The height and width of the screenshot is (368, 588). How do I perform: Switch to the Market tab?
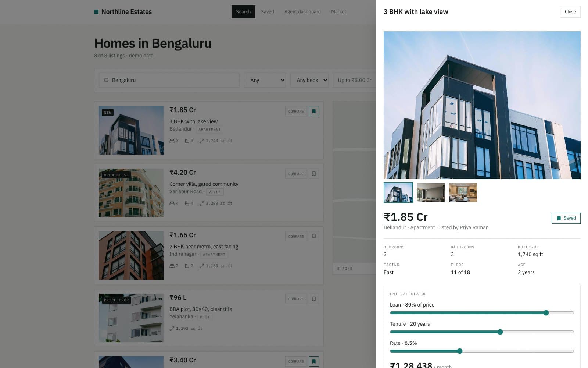338,12
